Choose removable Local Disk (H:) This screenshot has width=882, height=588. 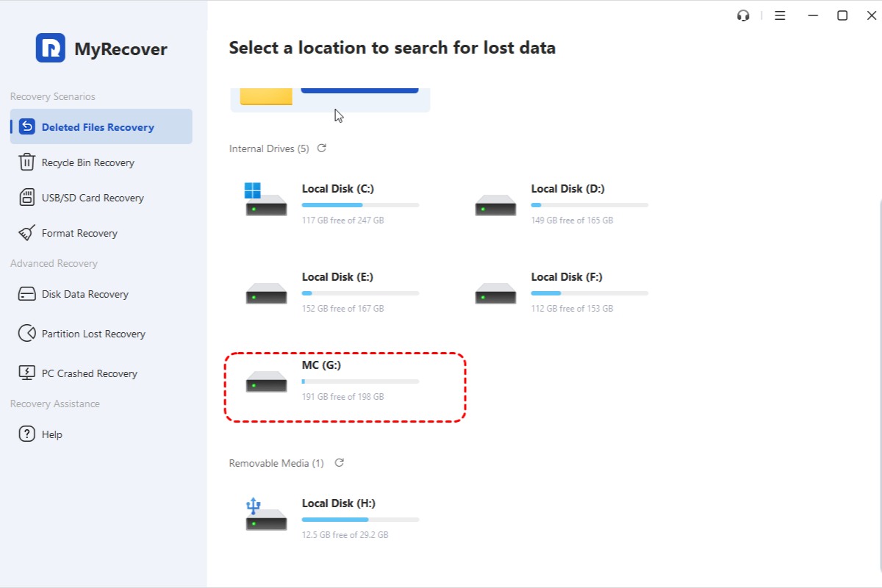pos(338,518)
